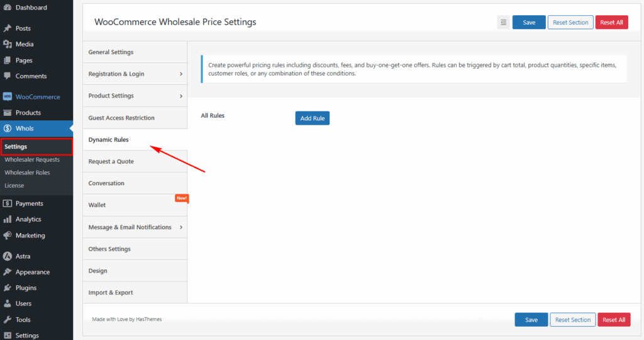
Task: Open Wholesaler Roles submenu item
Action: coord(27,173)
